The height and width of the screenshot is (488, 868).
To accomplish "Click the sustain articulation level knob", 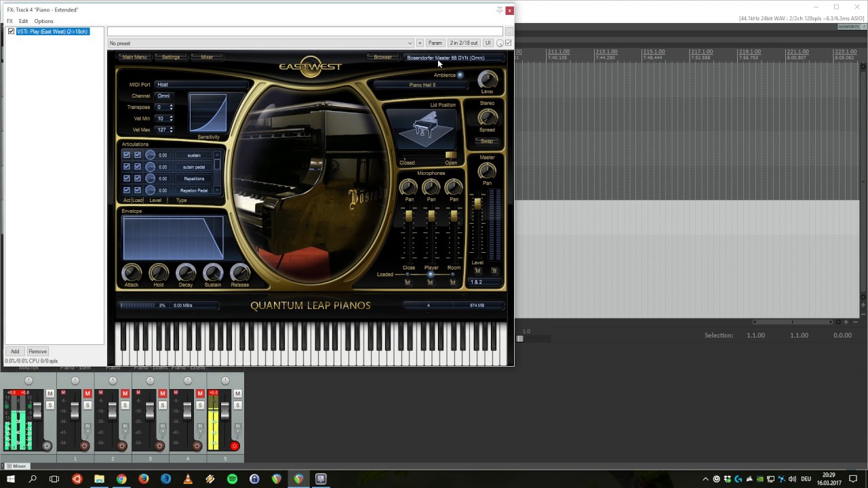I will (150, 155).
